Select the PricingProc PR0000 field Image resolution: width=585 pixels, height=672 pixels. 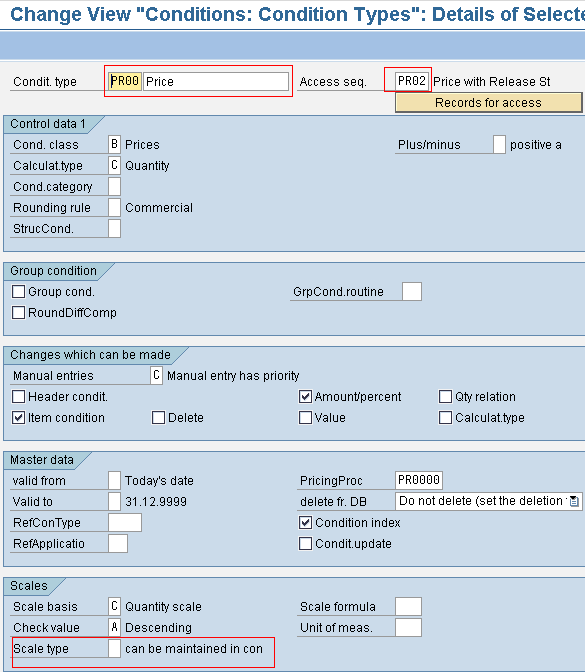coord(419,480)
